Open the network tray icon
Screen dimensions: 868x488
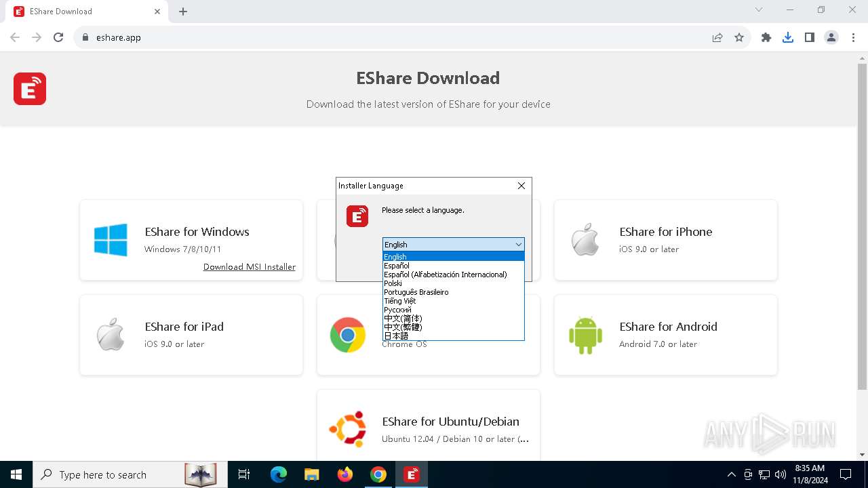tap(764, 474)
